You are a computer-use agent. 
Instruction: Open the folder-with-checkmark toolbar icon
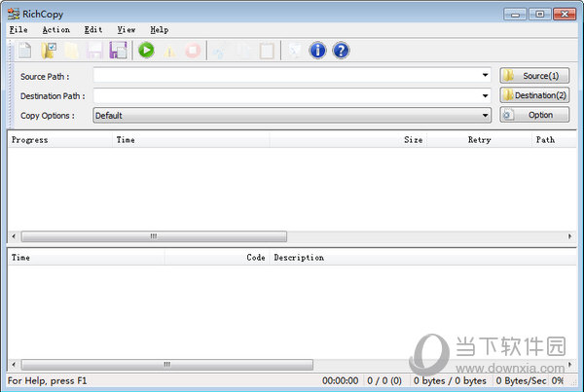click(x=49, y=51)
